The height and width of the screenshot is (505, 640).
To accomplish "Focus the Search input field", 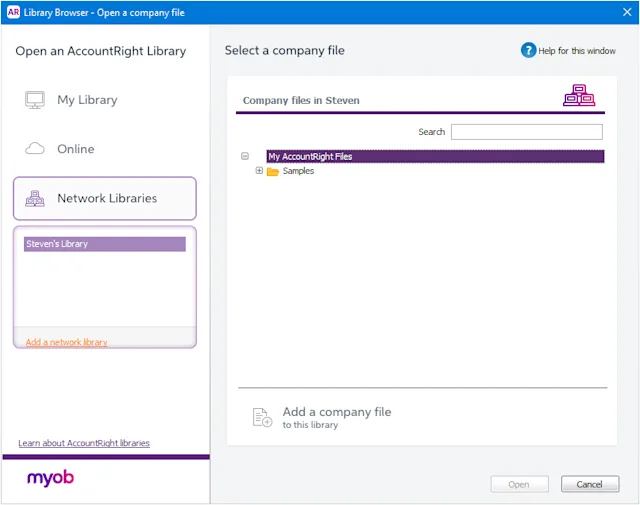I will (x=527, y=132).
